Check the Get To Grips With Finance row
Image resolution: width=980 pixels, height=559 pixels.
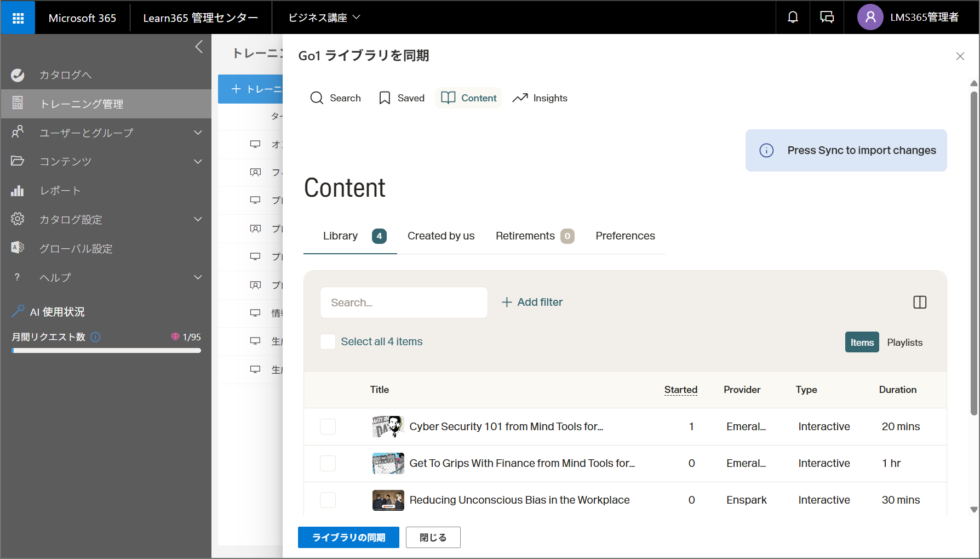pyautogui.click(x=328, y=463)
